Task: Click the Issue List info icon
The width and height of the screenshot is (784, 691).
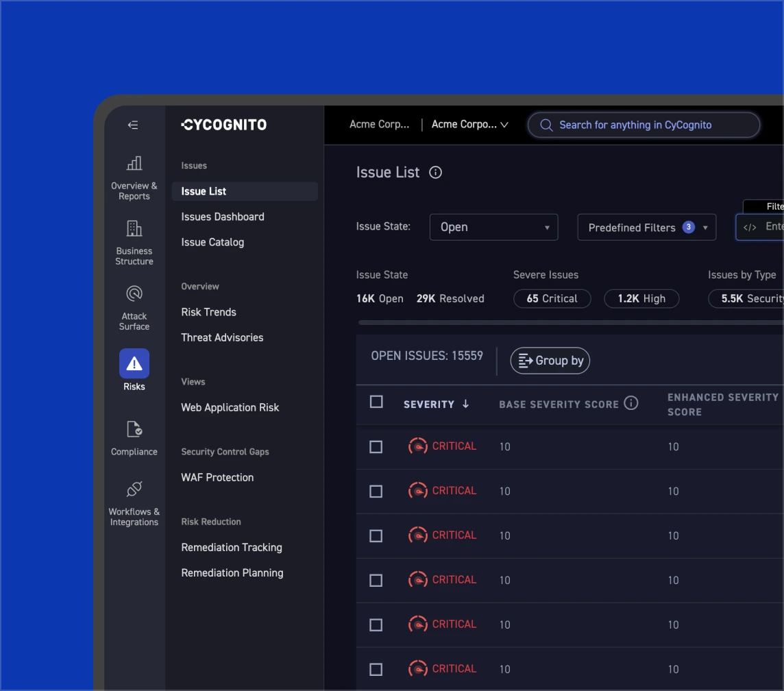Action: [435, 173]
